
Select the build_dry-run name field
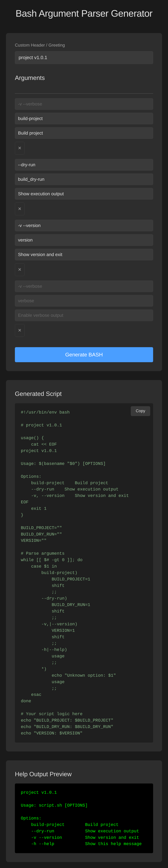click(x=84, y=179)
